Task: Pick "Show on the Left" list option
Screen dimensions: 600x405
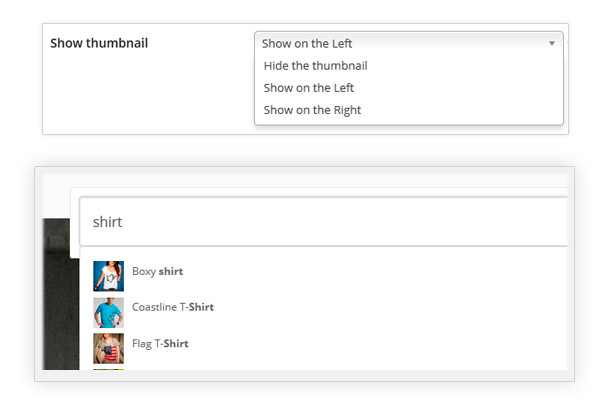Action: point(307,88)
